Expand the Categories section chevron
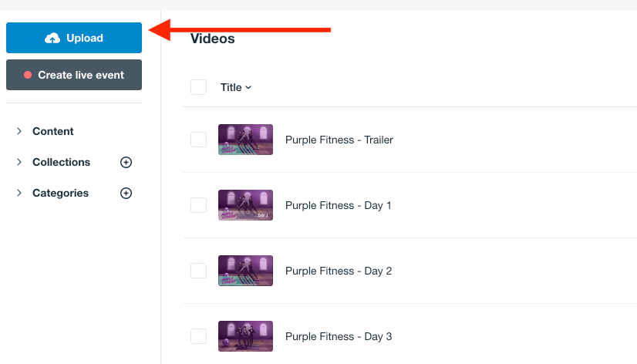This screenshot has width=637, height=364. coord(19,193)
